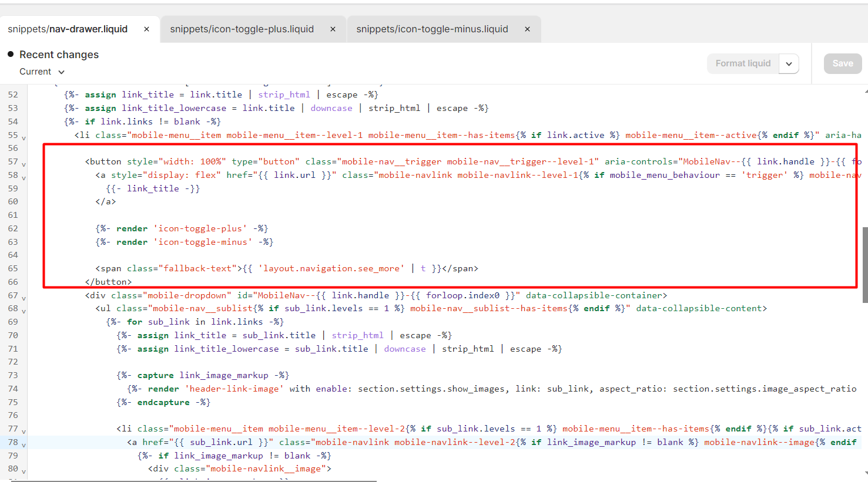Image resolution: width=868 pixels, height=482 pixels.
Task: Click the endcapture keyword on line 75
Action: click(163, 402)
